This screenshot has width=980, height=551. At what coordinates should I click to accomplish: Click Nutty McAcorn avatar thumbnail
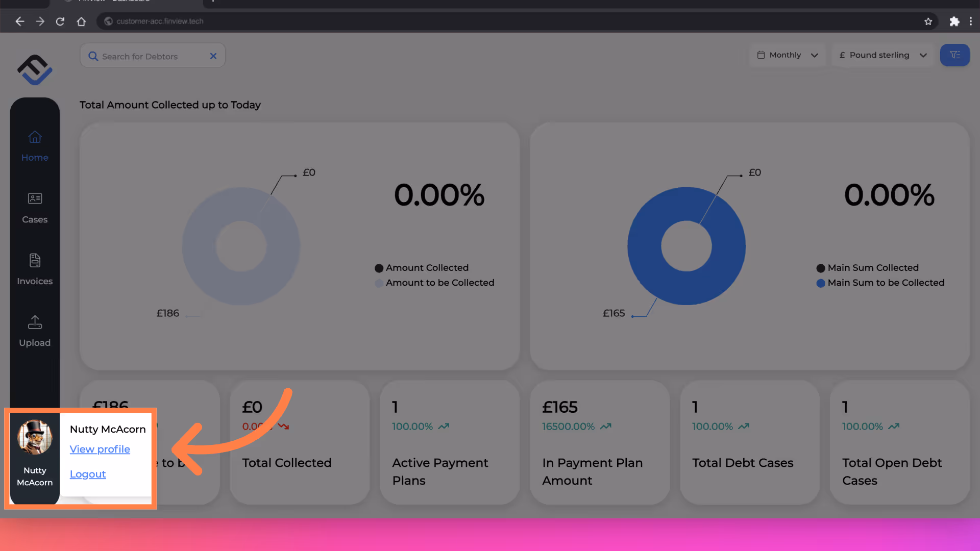click(35, 437)
